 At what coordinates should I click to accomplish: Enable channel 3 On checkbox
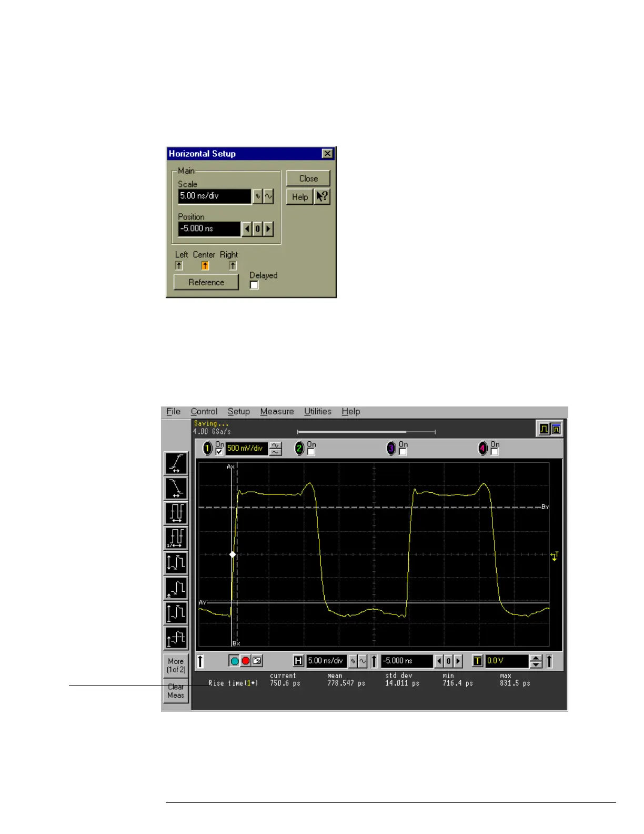[x=403, y=452]
